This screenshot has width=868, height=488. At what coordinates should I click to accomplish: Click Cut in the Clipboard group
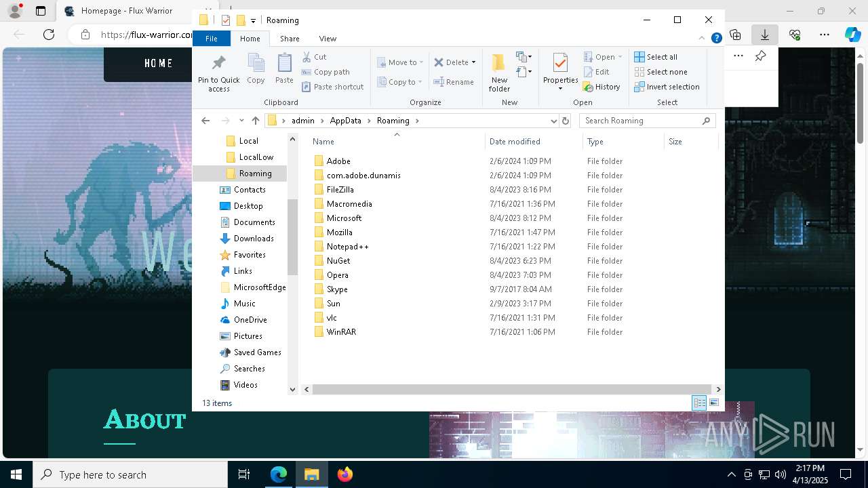314,57
